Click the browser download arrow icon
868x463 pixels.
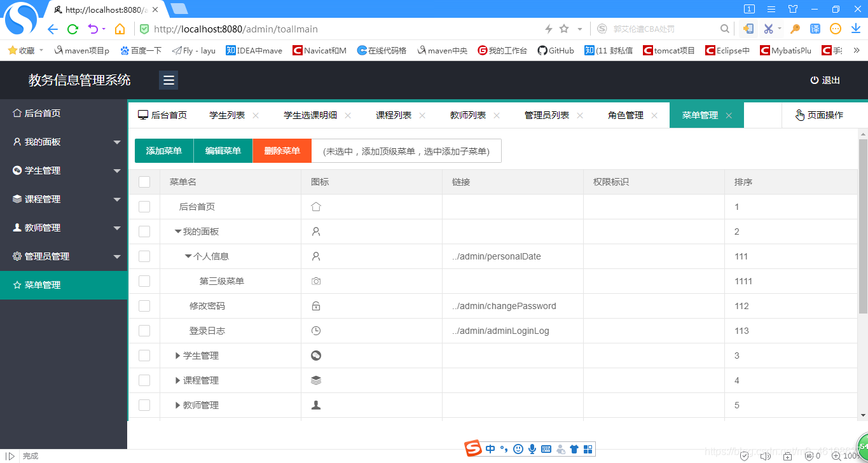click(856, 29)
